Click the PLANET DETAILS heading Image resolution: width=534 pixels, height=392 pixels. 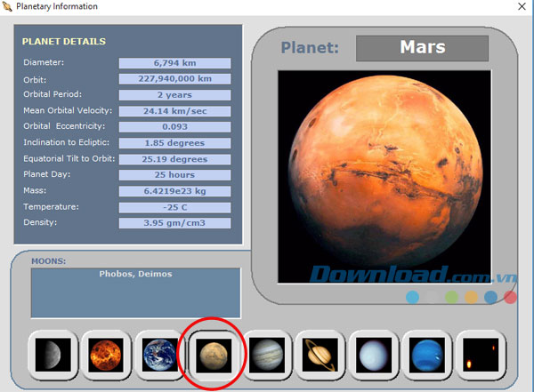tap(64, 42)
